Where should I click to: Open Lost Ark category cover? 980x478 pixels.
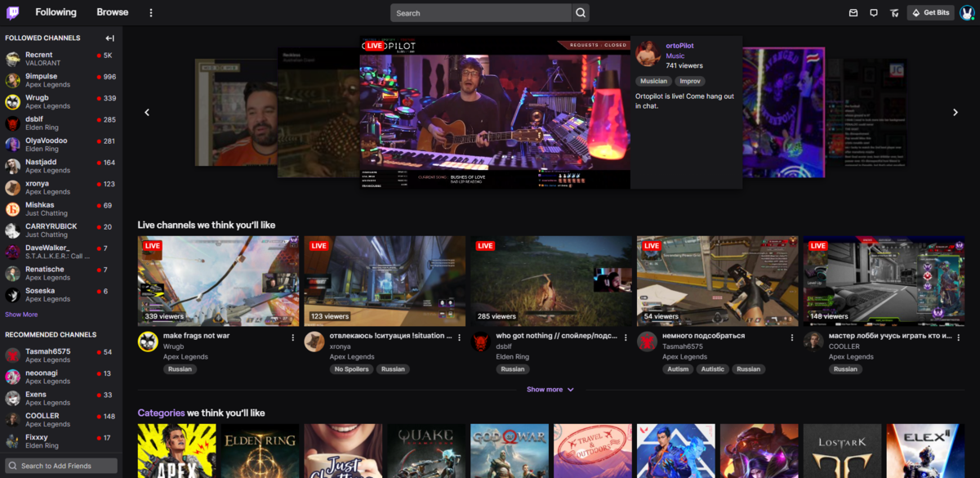click(x=843, y=451)
